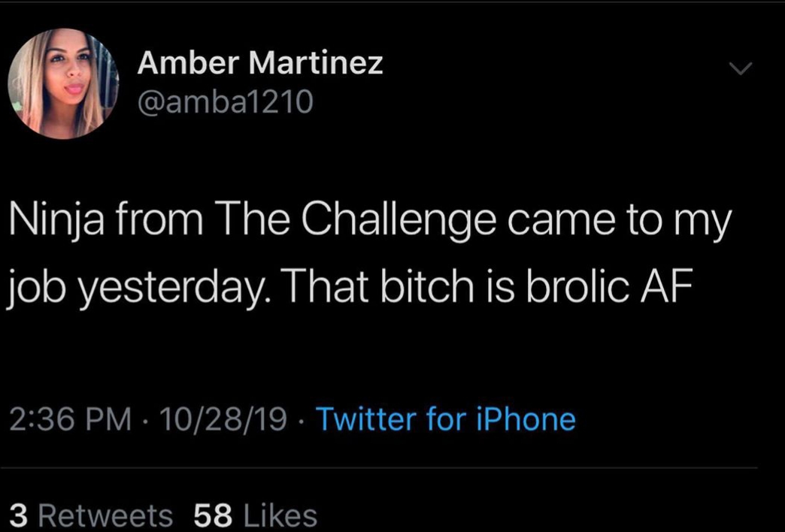Click the bold number 3 before Retweets
This screenshot has width=785, height=532.
(x=19, y=515)
